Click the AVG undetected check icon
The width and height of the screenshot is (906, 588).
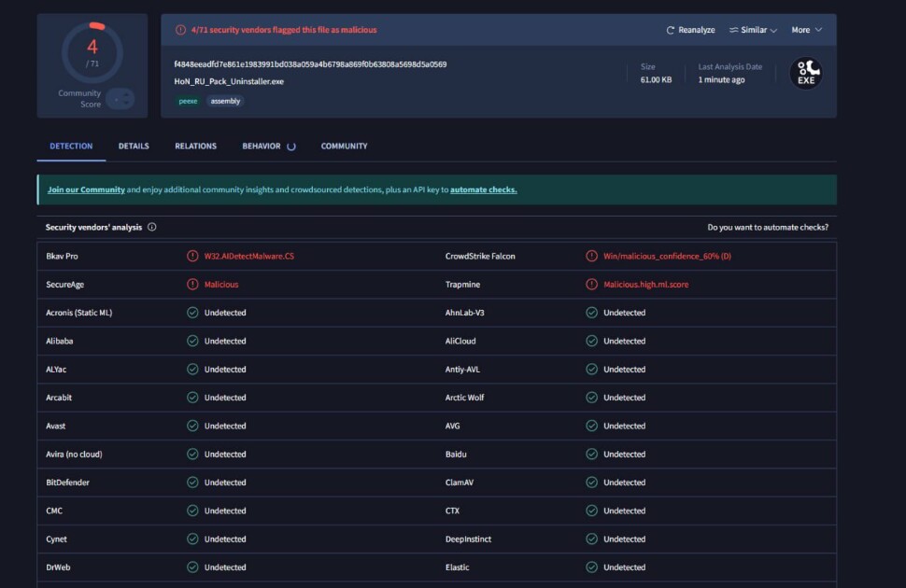coord(591,426)
